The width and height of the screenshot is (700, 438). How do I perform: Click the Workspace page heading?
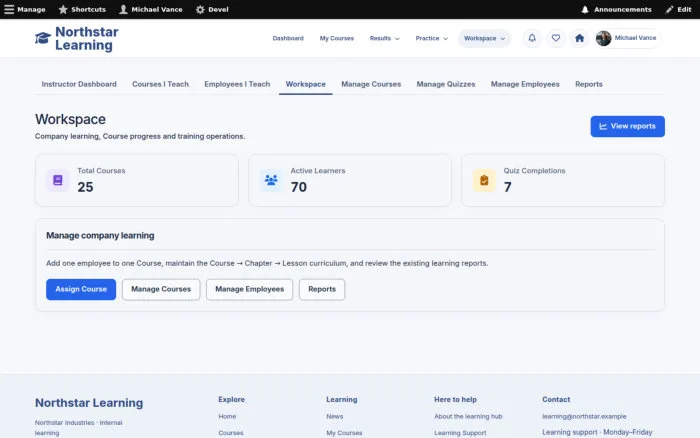71,119
